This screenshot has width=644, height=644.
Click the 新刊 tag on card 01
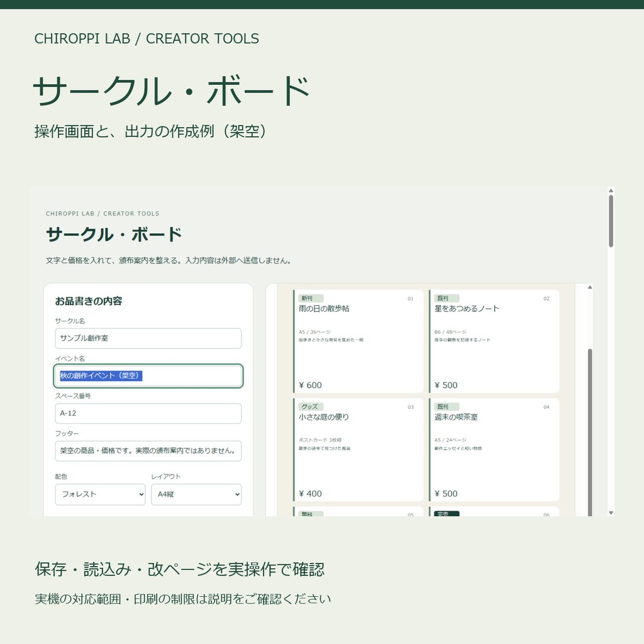click(x=311, y=298)
